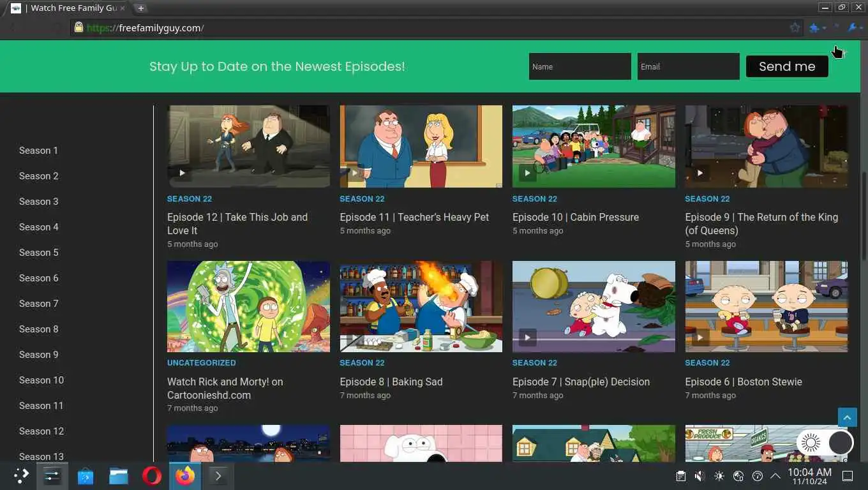This screenshot has width=868, height=490.
Task: Bookmark this page with the star icon
Action: [x=795, y=27]
